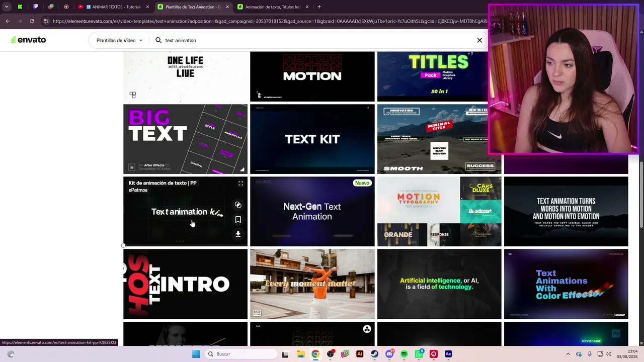Screen dimensions: 644x362
Task: Select the Plantillas de Text Animation tab
Action: (x=193, y=7)
